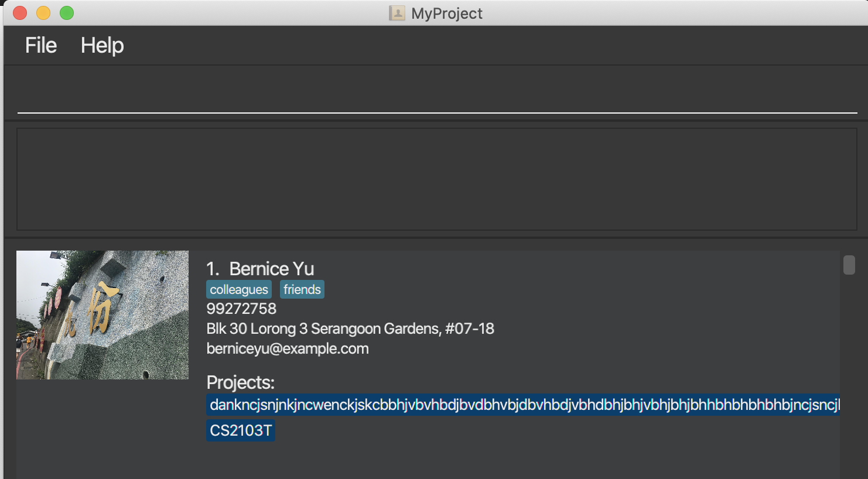Open the Help menu
This screenshot has height=479, width=868.
102,46
